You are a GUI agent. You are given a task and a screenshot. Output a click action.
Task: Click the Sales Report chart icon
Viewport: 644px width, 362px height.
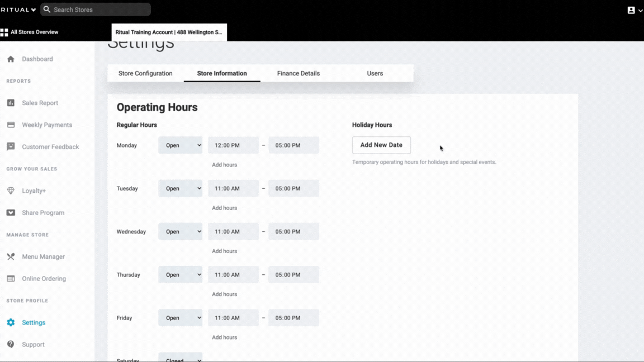pos(11,103)
